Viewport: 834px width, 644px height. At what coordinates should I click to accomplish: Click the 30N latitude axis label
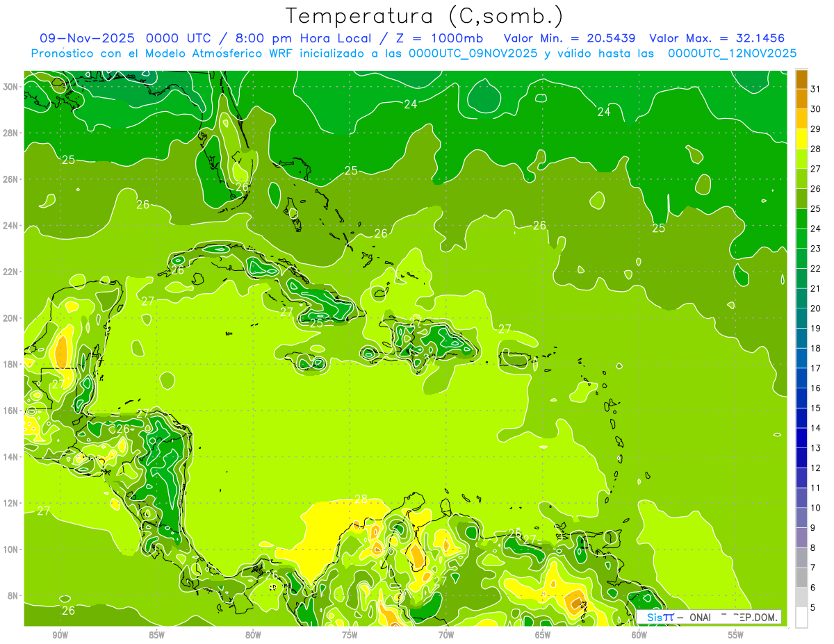click(x=10, y=87)
